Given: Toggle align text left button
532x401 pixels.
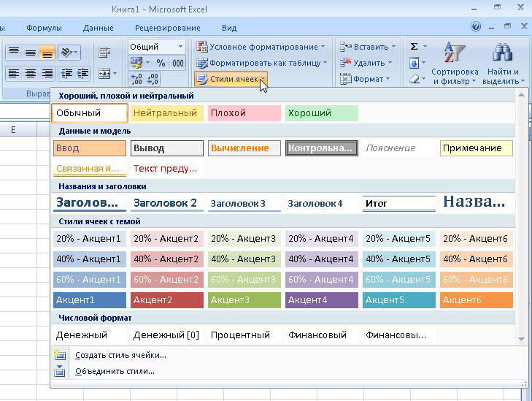Looking at the screenshot, I should pos(13,73).
